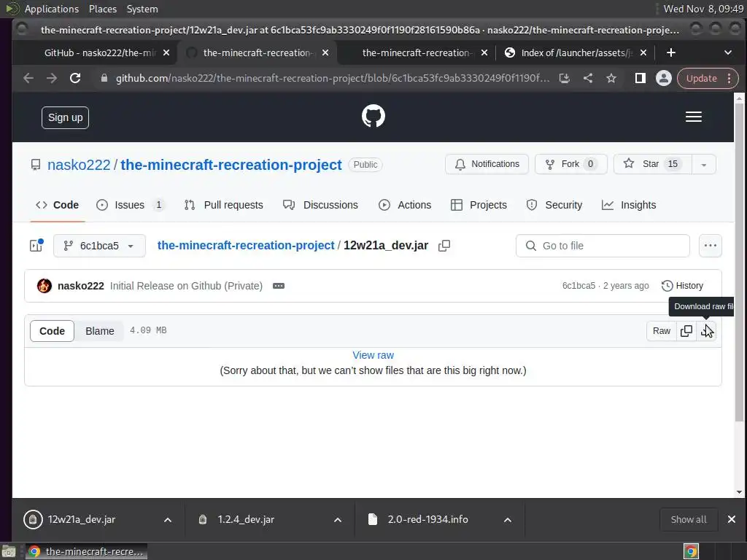Open the Security tab
Viewport: 747px width, 560px height.
[x=554, y=205]
